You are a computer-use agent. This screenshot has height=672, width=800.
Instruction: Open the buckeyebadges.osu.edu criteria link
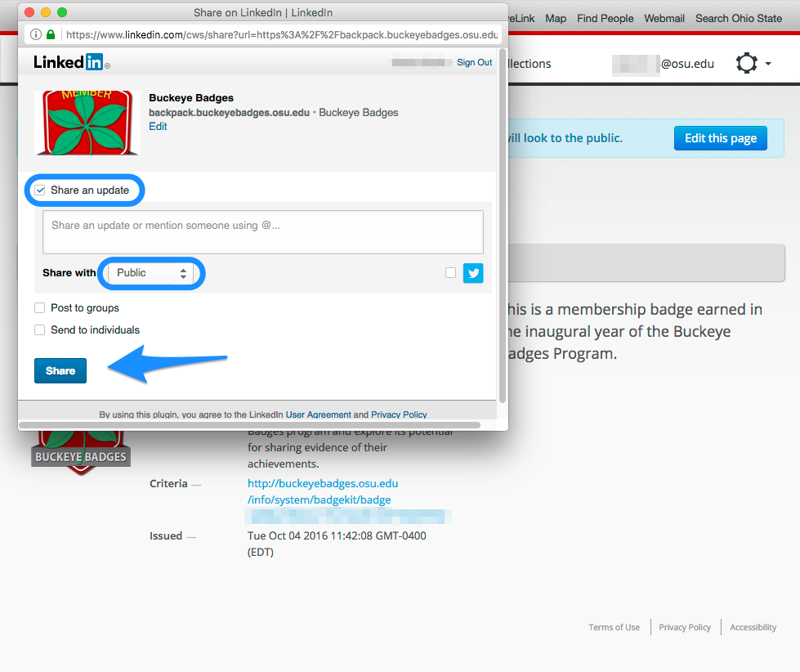[323, 491]
